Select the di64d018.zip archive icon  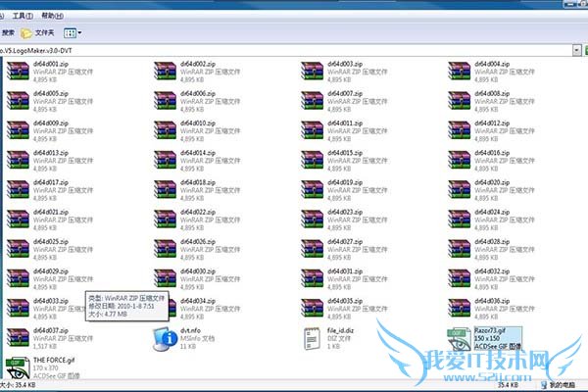[x=165, y=190]
